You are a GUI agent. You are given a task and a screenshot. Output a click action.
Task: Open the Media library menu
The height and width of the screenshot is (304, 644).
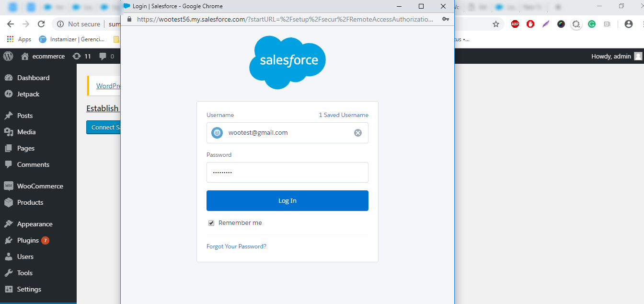pos(26,132)
